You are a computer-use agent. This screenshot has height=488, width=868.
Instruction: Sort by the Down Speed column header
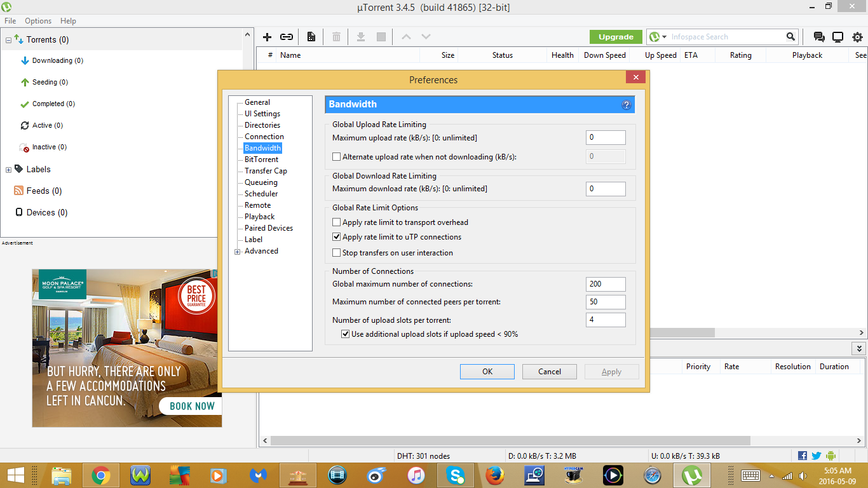tap(605, 55)
